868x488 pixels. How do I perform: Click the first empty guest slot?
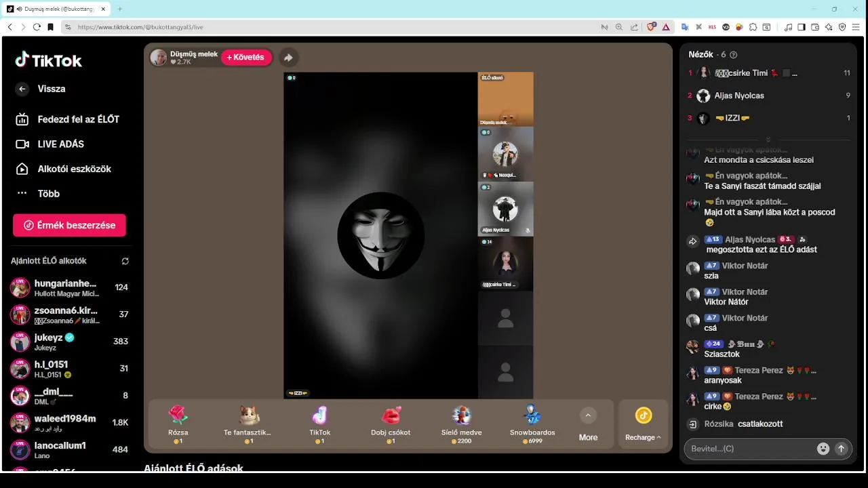(x=505, y=319)
